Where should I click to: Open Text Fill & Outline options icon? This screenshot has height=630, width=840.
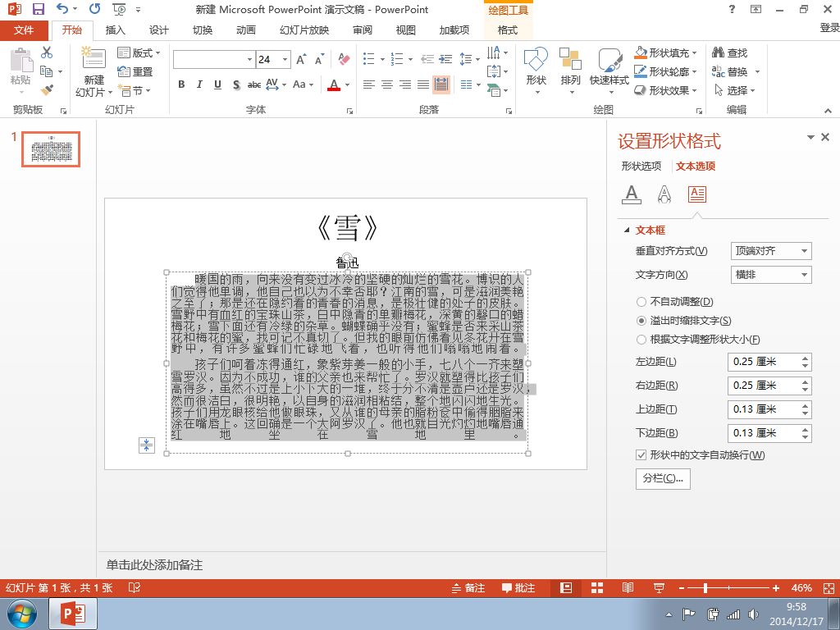click(x=632, y=194)
